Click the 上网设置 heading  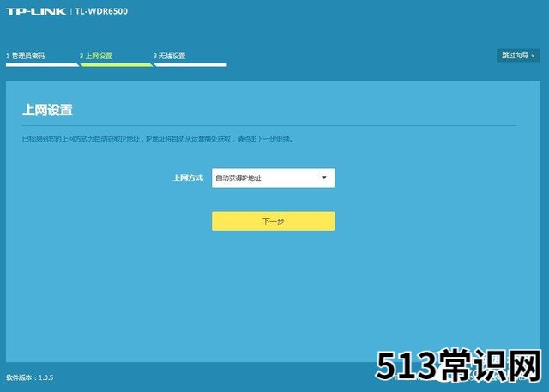[48, 110]
